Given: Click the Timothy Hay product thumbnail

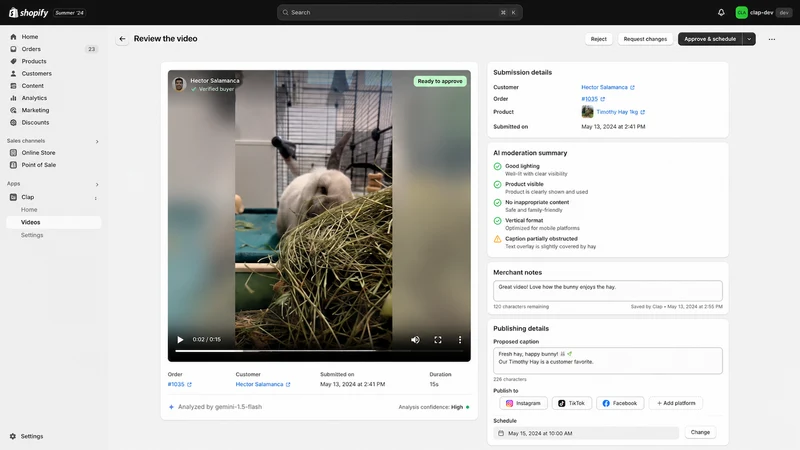Looking at the screenshot, I should coord(587,112).
